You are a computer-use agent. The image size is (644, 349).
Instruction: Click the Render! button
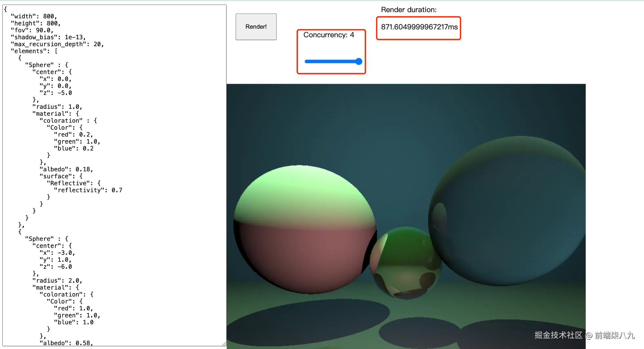click(256, 27)
